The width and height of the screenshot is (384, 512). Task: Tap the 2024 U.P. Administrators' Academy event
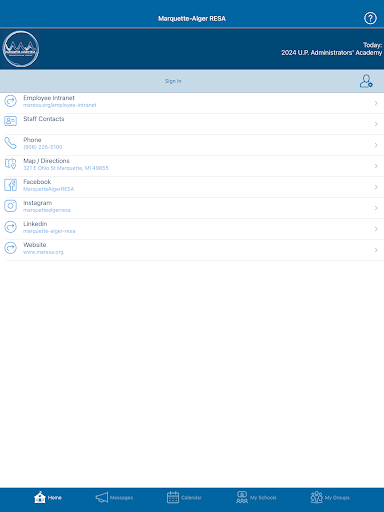pos(332,53)
